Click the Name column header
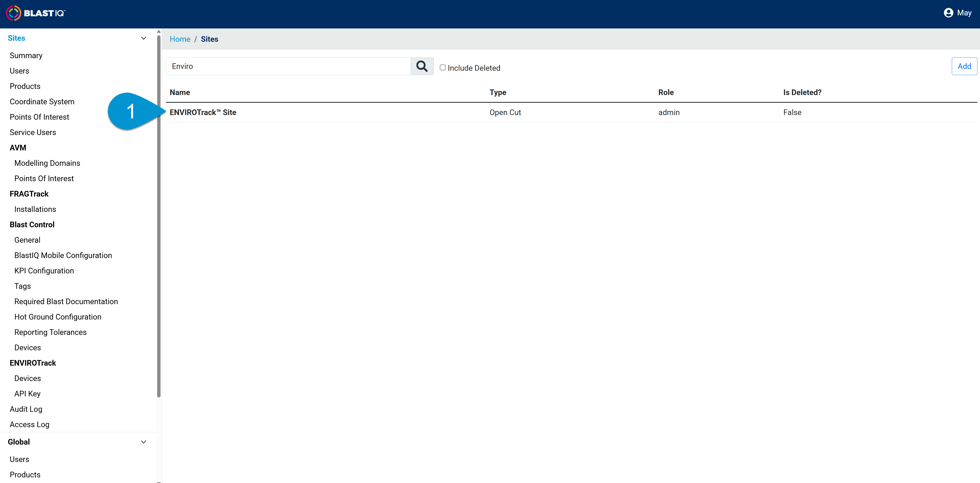The height and width of the screenshot is (483, 980). pos(180,93)
